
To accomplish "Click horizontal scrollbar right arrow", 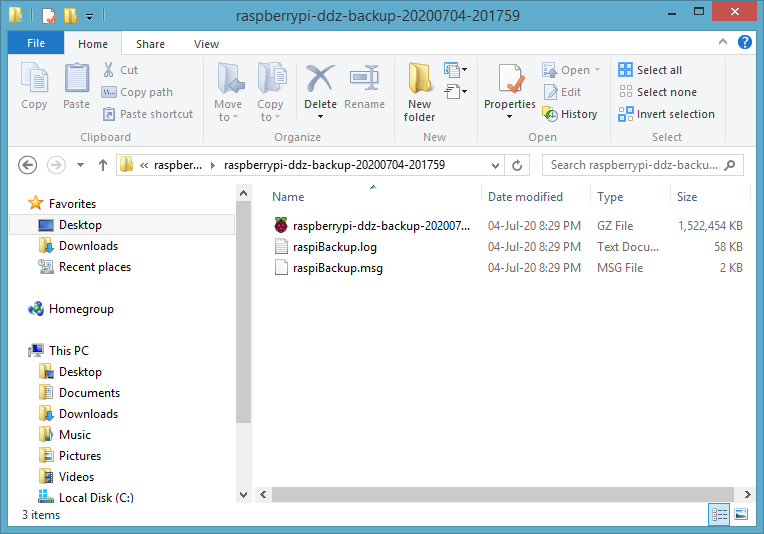I will pos(747,495).
